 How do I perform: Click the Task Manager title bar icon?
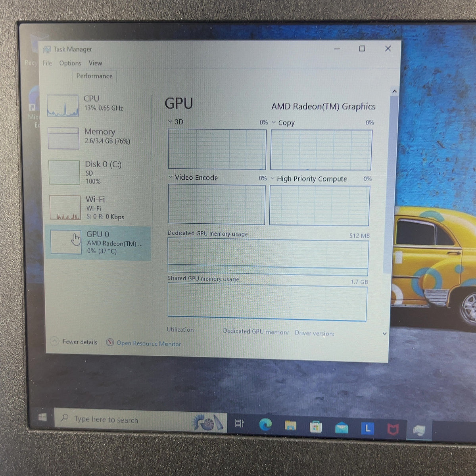tap(47, 50)
